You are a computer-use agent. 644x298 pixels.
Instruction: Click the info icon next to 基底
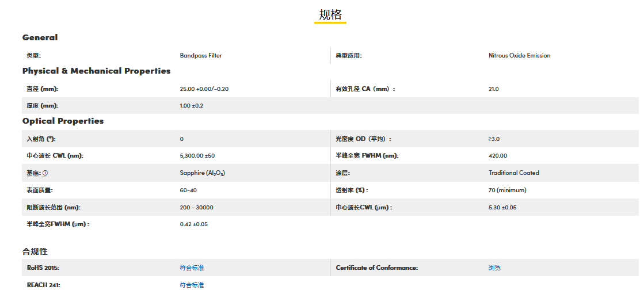point(45,173)
